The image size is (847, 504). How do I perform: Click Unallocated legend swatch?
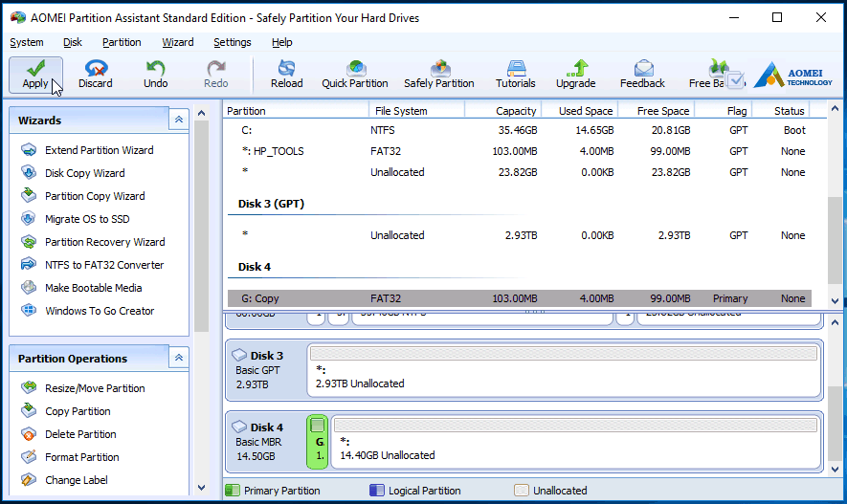[x=522, y=491]
